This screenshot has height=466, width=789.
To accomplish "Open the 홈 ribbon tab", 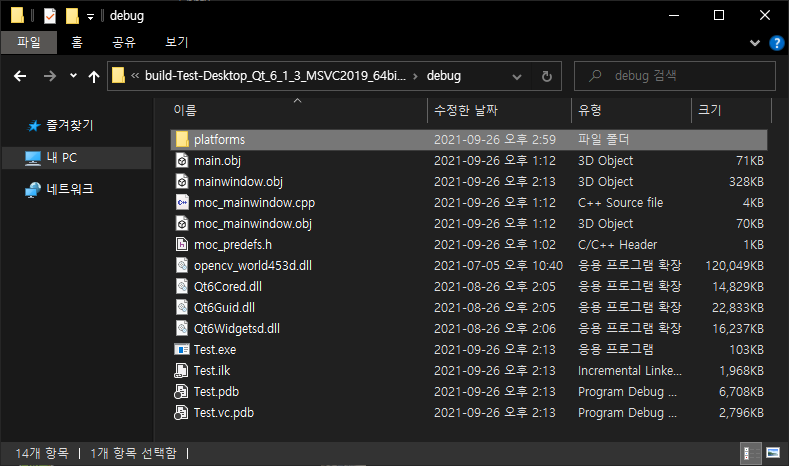I will tap(76, 42).
